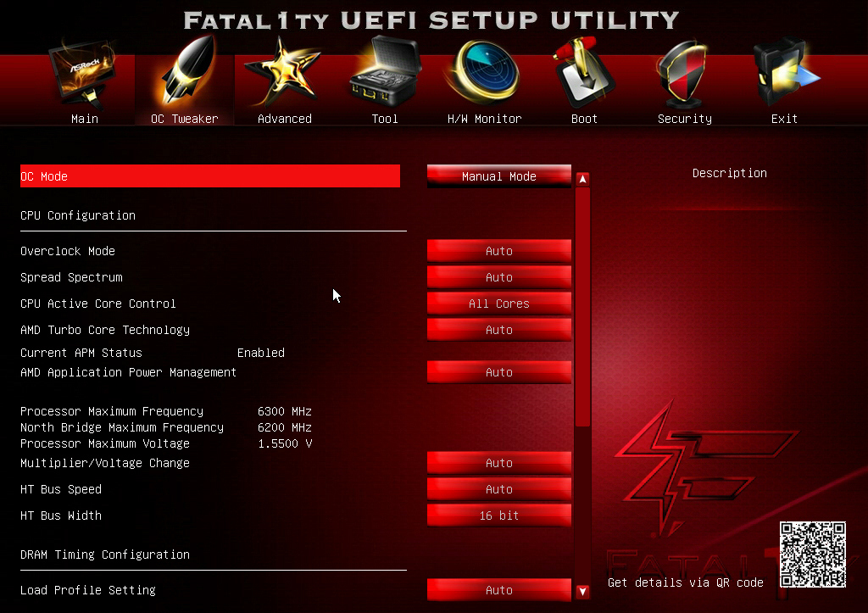Screen dimensions: 868x613
Task: Open the H/W Monitor tab label
Action: tap(484, 119)
